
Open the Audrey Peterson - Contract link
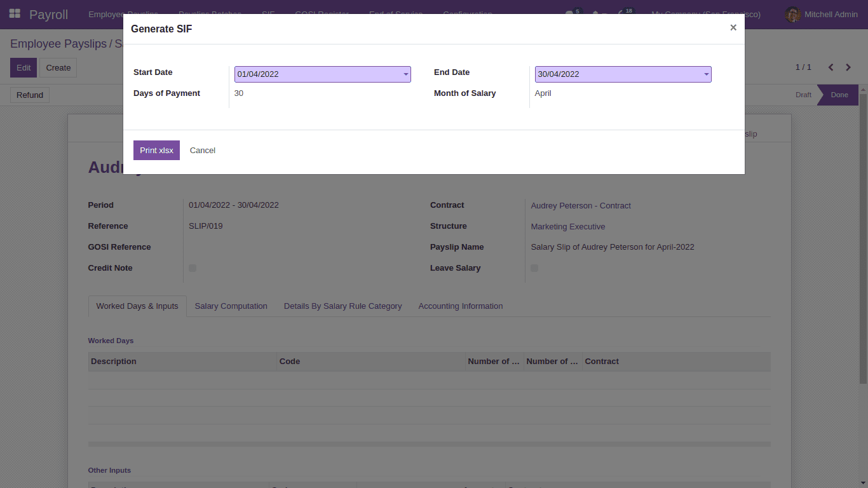[x=580, y=205]
